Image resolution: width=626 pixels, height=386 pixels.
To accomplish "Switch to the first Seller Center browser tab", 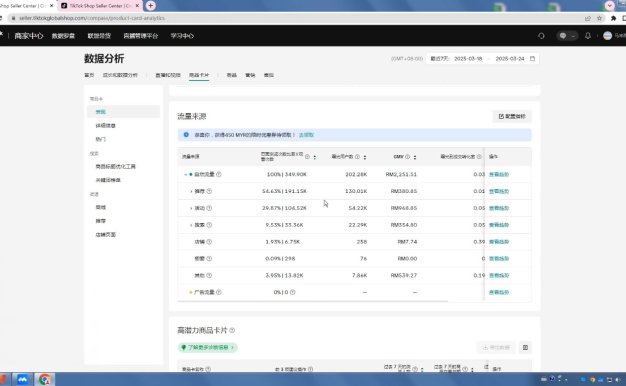I will click(x=26, y=6).
